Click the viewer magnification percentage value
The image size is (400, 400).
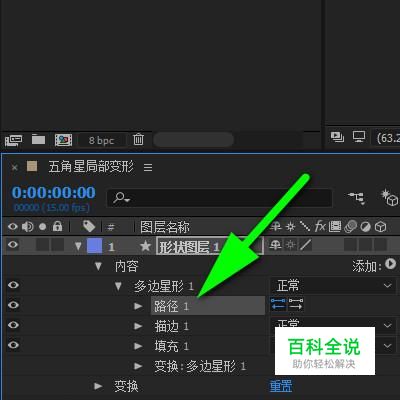387,137
